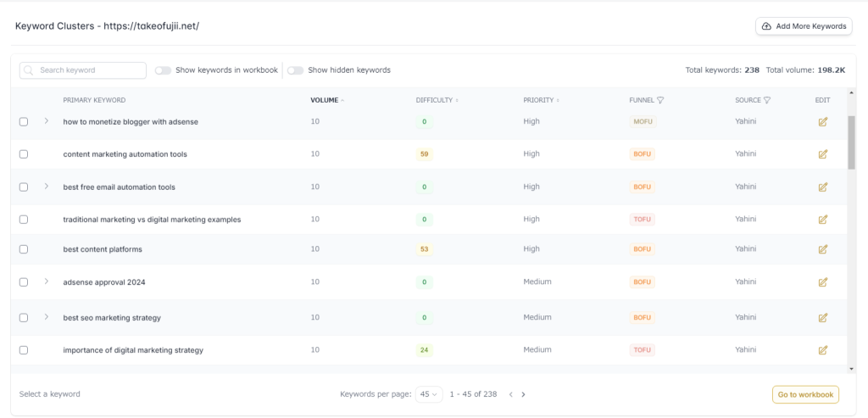Image resolution: width=868 pixels, height=418 pixels.
Task: Expand 'adsense approval 2024' cluster
Action: coord(47,281)
